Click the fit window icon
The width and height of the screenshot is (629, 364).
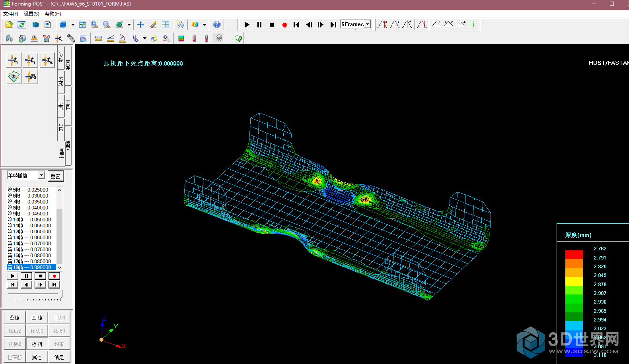coord(82,25)
